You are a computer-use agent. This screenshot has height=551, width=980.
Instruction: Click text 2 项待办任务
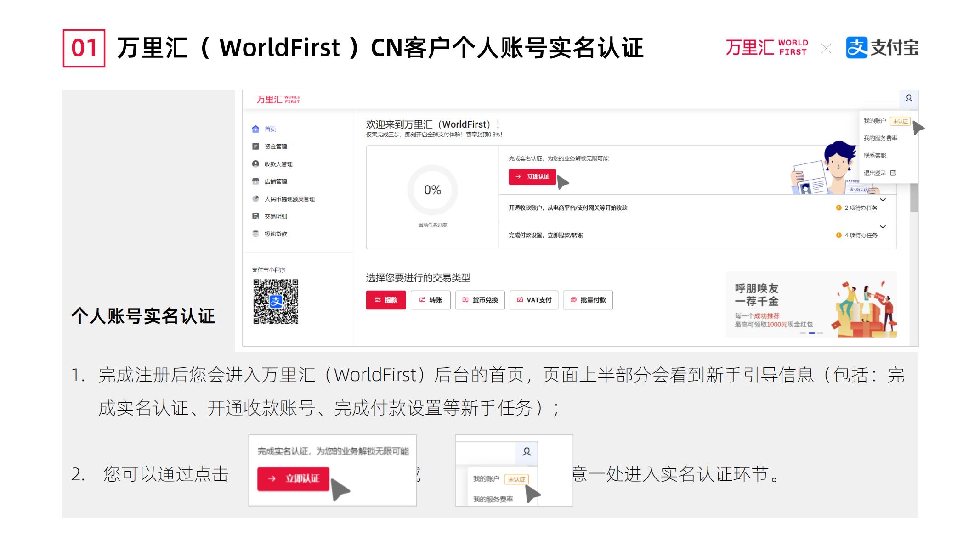click(861, 208)
